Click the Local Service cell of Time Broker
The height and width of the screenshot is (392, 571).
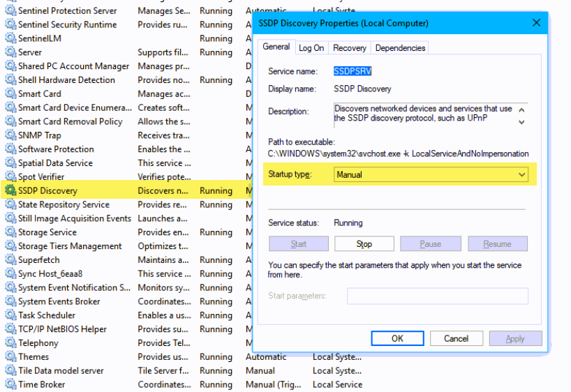click(338, 384)
